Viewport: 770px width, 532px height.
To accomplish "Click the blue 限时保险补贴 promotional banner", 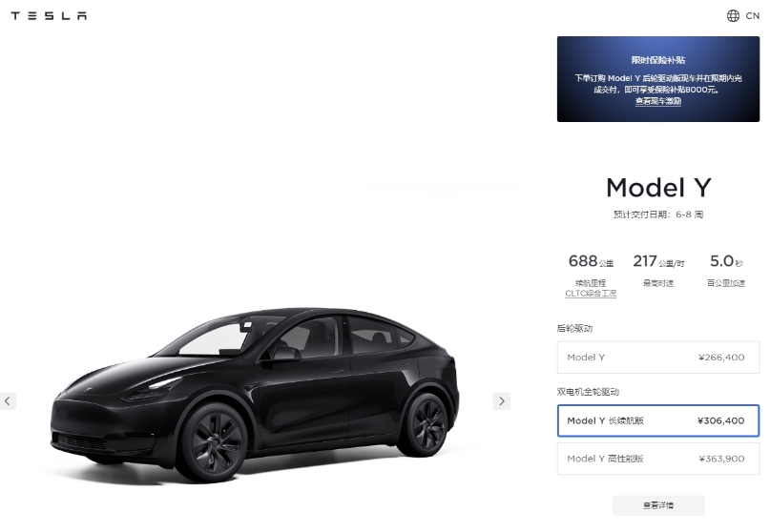I will coord(658,79).
